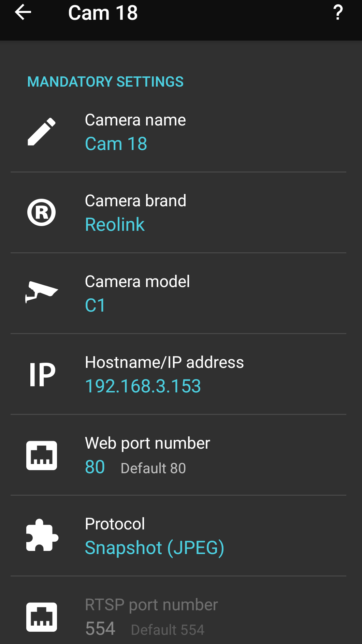Screen dimensions: 362x644
Task: Tap the security camera model icon
Action: click(42, 292)
